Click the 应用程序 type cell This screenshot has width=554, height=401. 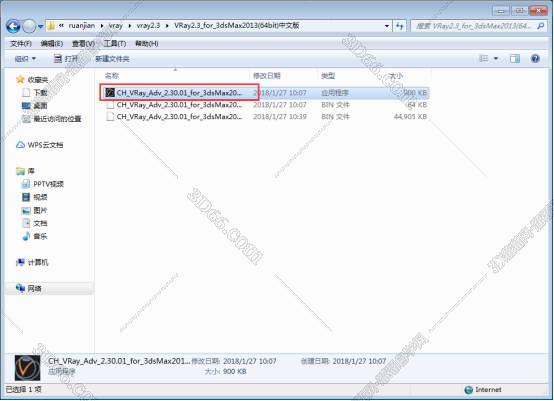point(335,93)
